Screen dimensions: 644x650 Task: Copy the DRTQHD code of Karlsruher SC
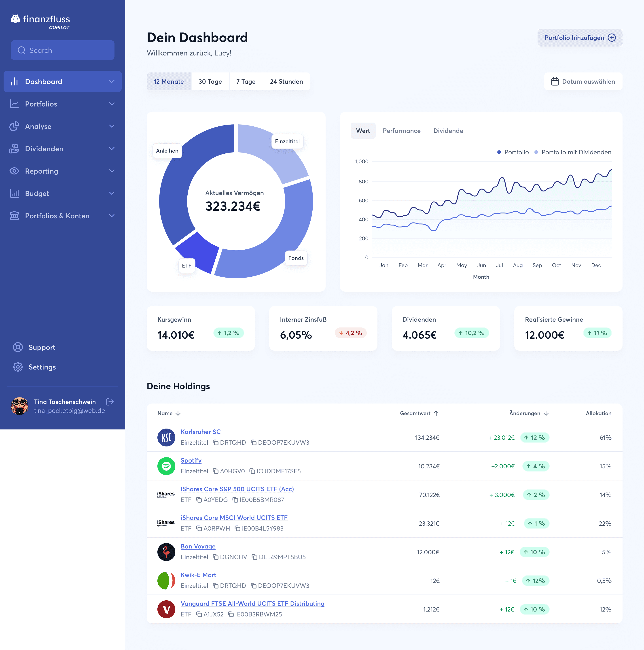tap(216, 442)
